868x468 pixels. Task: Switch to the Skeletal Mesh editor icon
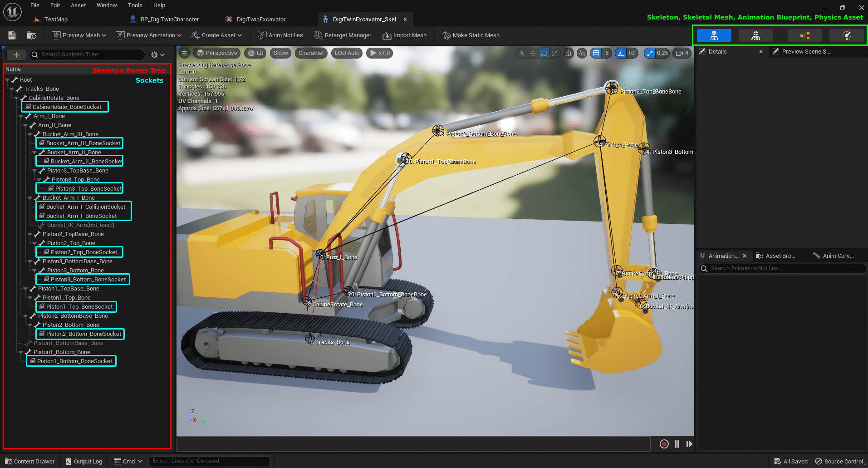[755, 35]
